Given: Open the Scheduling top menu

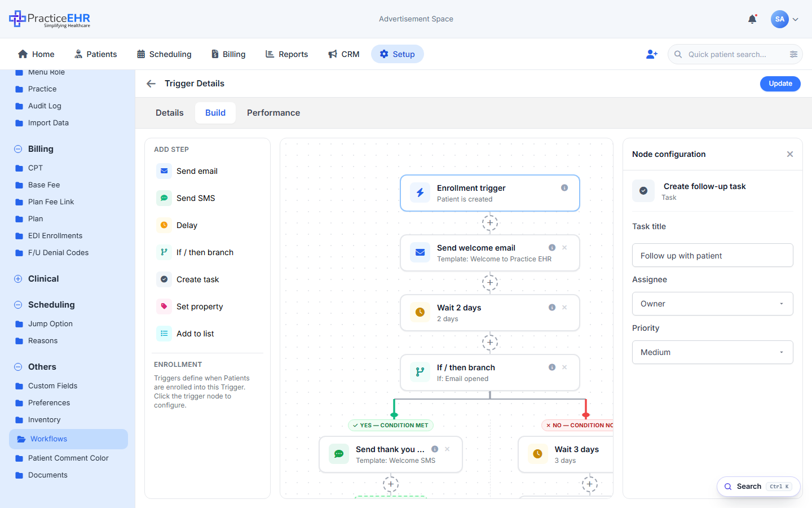Looking at the screenshot, I should (164, 54).
